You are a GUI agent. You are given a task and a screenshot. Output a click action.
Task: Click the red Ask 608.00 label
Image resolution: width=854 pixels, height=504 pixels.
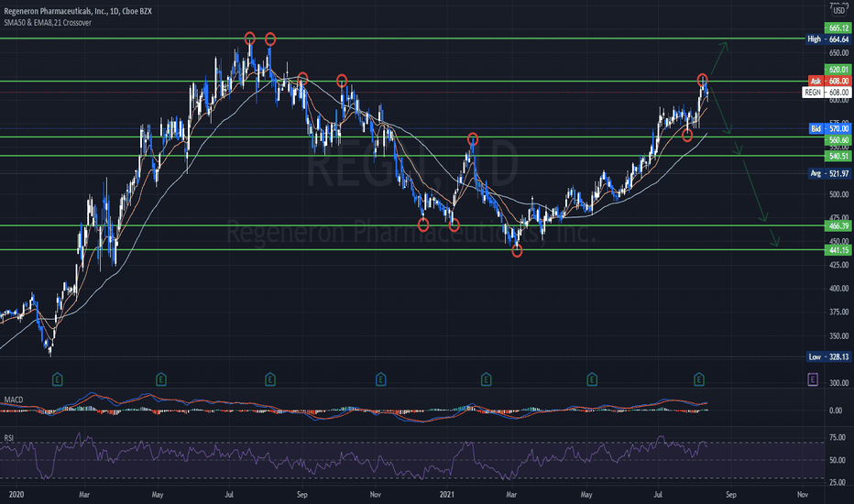pos(829,81)
